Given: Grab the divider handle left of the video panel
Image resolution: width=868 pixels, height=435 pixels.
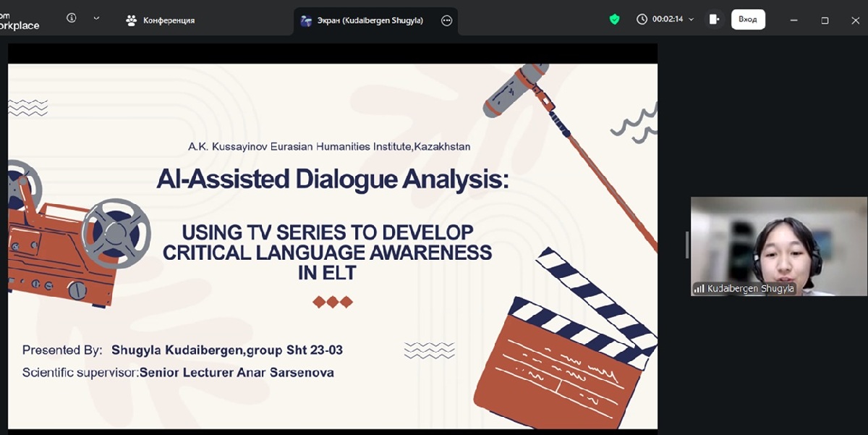Looking at the screenshot, I should pyautogui.click(x=686, y=245).
